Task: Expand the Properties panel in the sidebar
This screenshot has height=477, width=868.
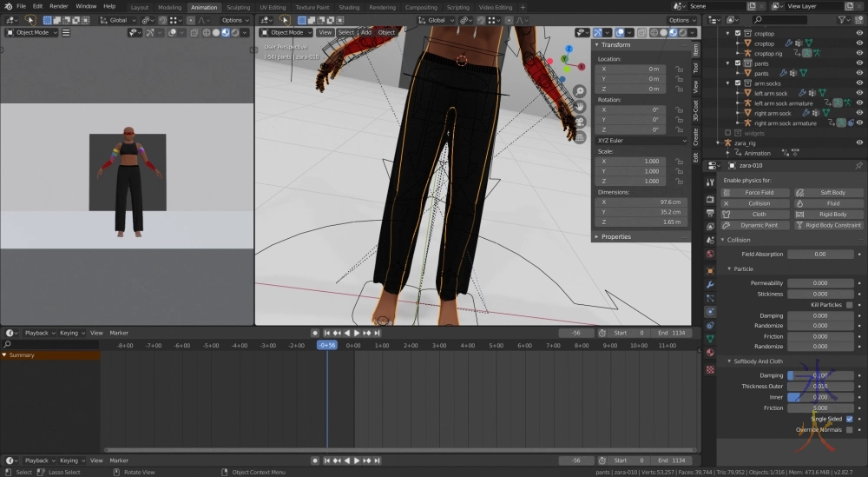Action: click(615, 236)
